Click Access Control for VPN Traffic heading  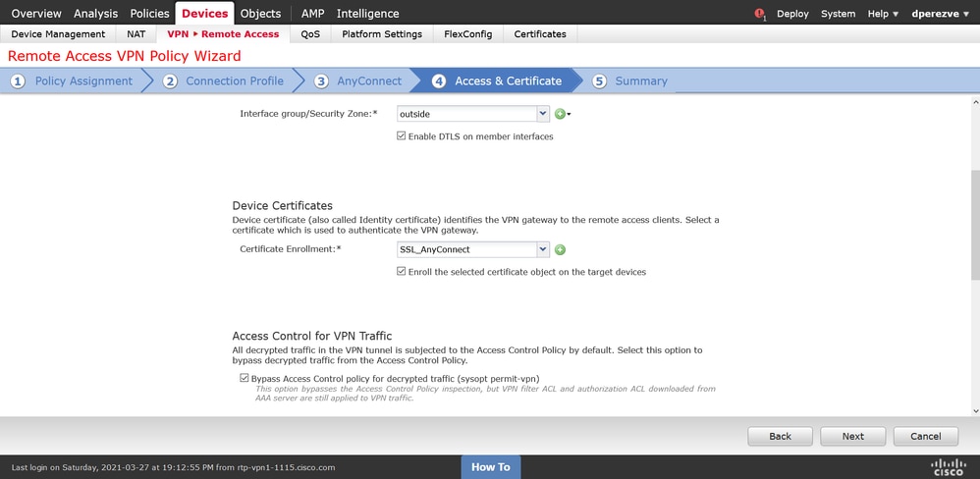[312, 336]
